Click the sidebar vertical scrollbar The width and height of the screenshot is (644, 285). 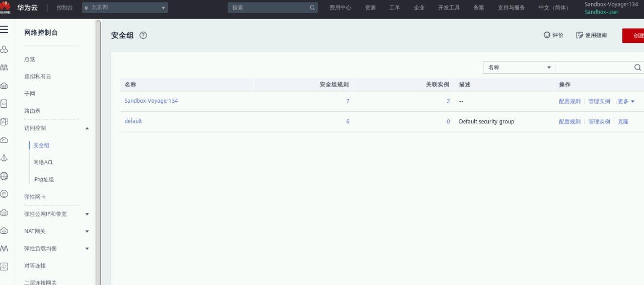coord(98,153)
